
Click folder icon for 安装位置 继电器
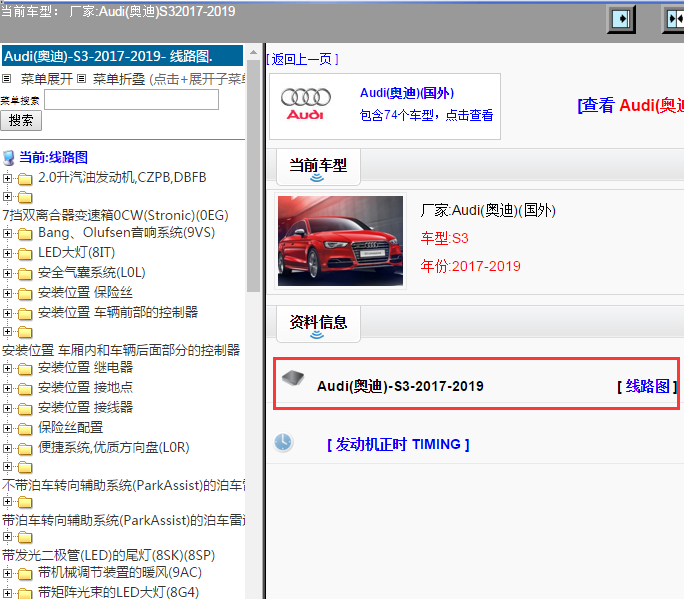(25, 369)
